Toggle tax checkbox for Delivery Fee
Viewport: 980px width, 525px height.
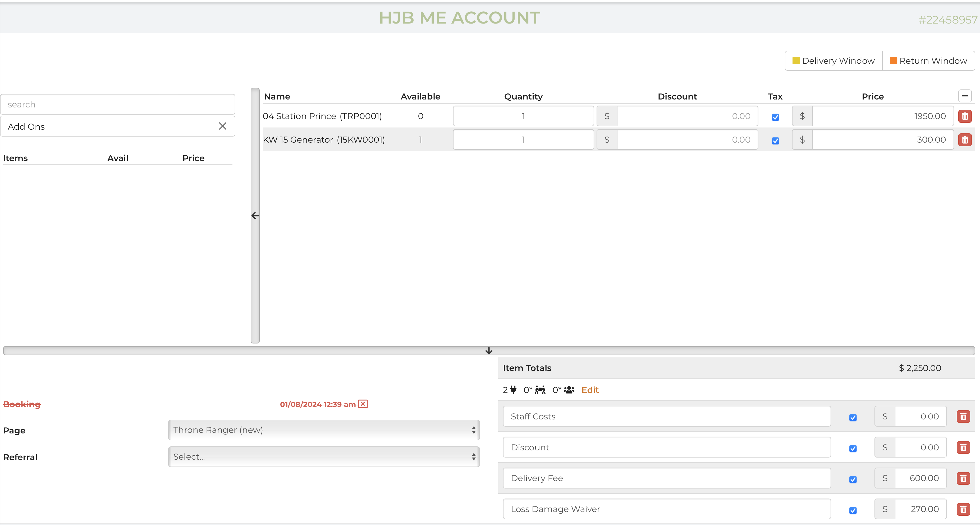point(853,479)
